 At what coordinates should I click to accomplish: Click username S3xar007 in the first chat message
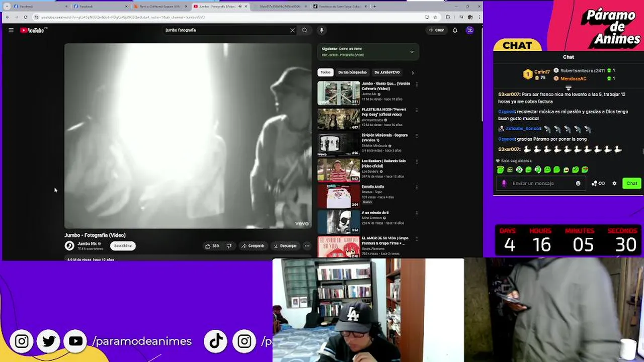tap(509, 95)
